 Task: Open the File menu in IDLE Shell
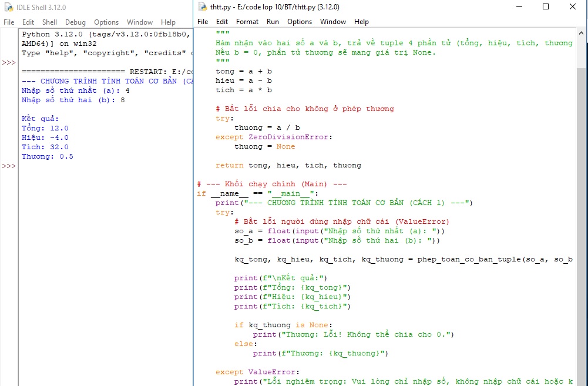[x=8, y=22]
